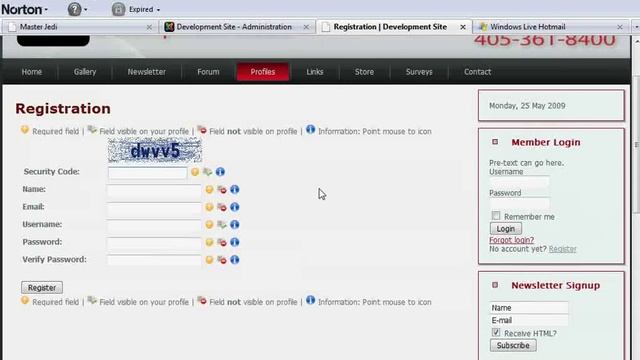This screenshot has height=360, width=640.
Task: Click the registration Name input field
Action: (154, 190)
